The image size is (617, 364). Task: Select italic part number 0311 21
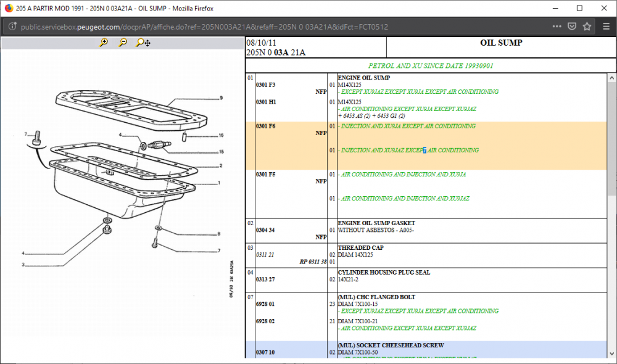(265, 255)
